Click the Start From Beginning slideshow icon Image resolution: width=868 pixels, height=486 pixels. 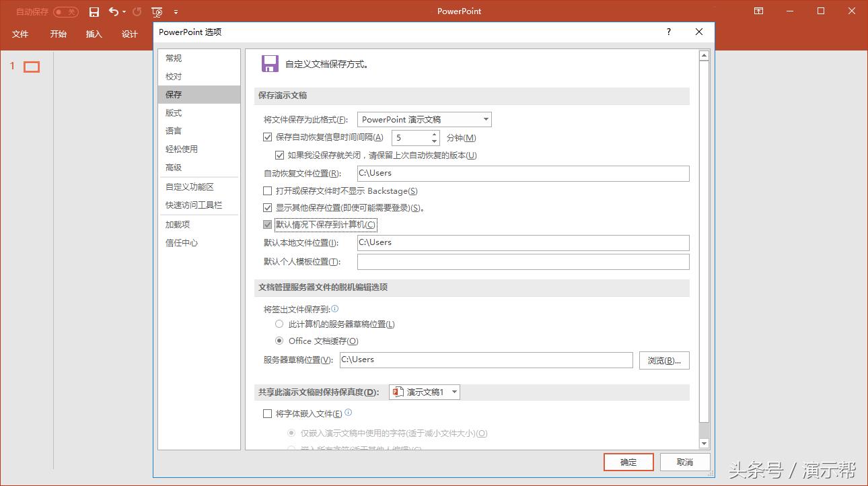point(156,11)
